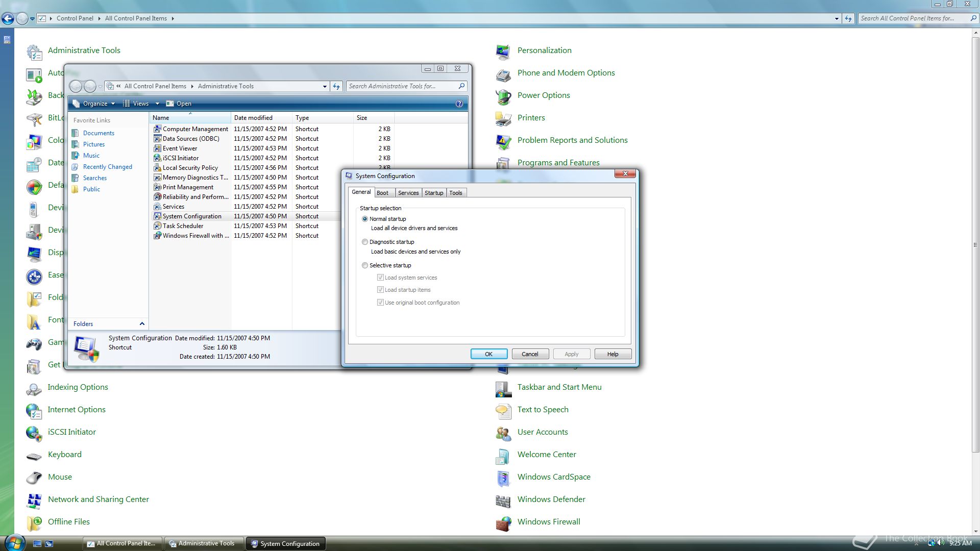Switch to Administrative Tools taskbar button

pos(204,543)
